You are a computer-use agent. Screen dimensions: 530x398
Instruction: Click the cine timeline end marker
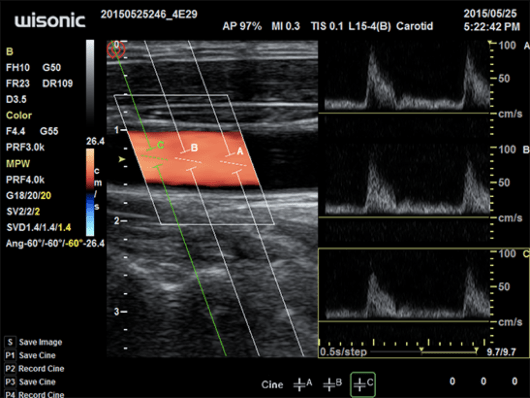[476, 349]
